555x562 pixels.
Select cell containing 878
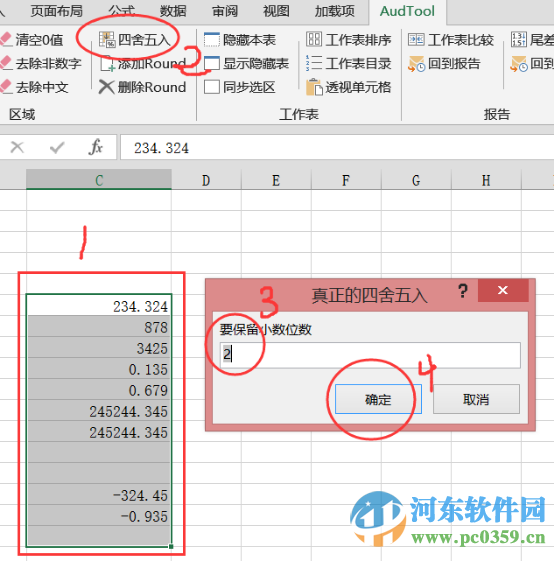[99, 326]
